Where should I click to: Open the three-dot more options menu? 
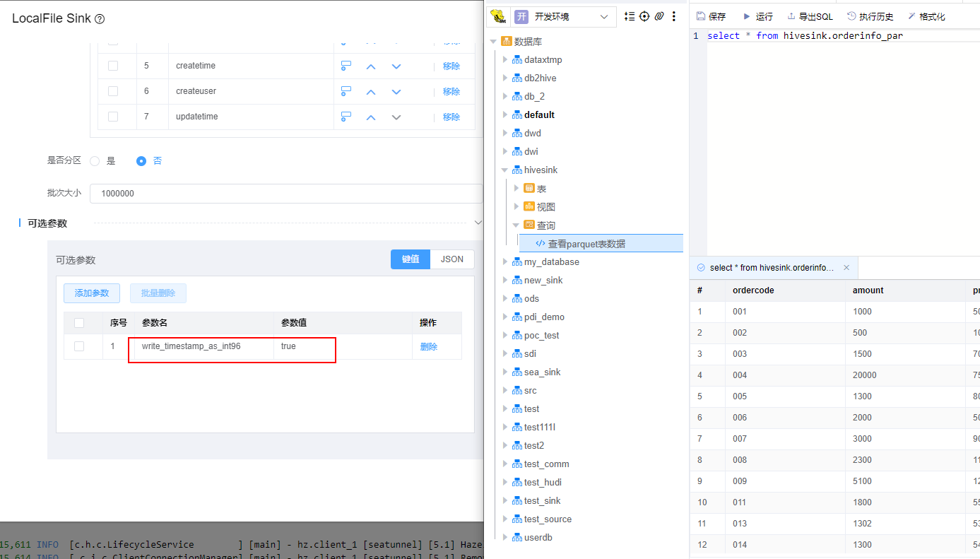coord(674,16)
